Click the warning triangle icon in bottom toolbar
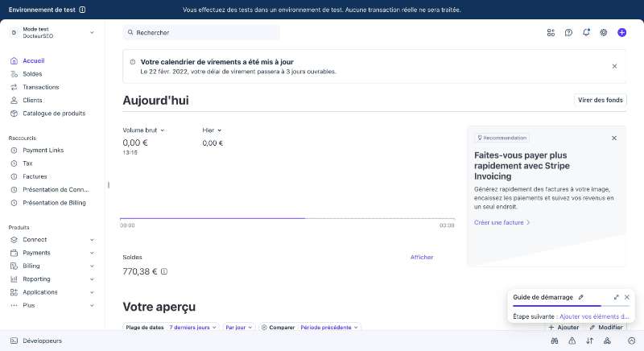 [572, 341]
